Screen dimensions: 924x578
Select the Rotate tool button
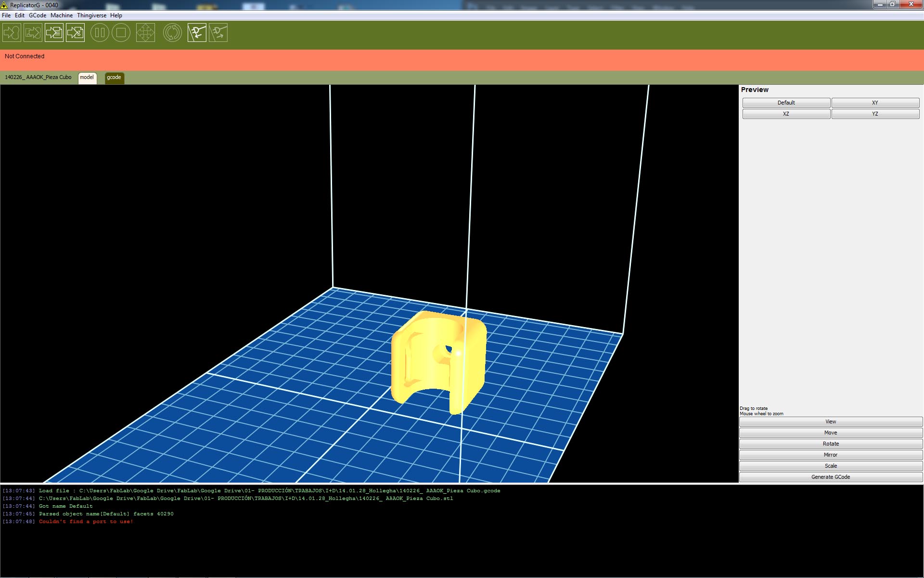tap(831, 444)
